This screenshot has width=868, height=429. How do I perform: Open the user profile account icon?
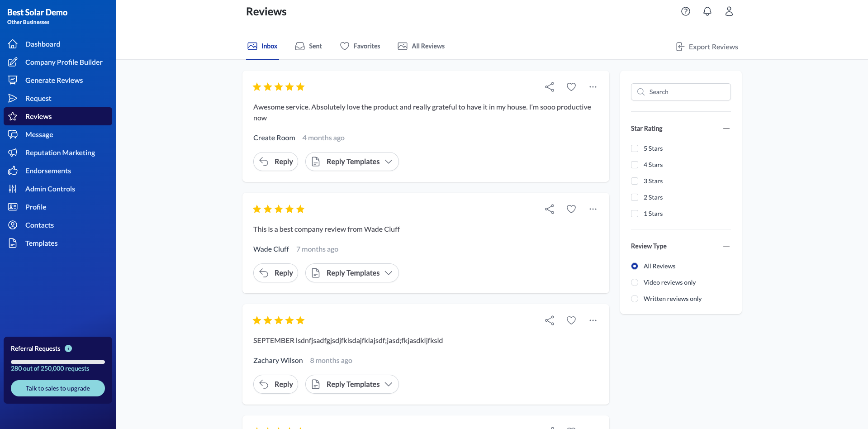coord(729,11)
